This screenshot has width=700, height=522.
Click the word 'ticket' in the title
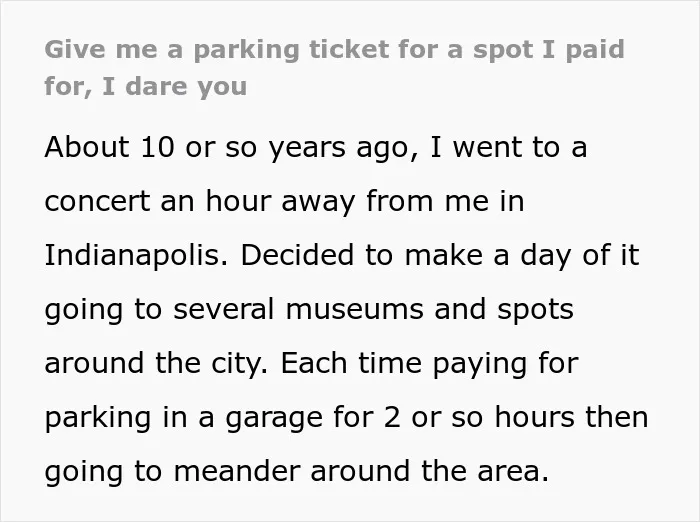[x=349, y=49]
